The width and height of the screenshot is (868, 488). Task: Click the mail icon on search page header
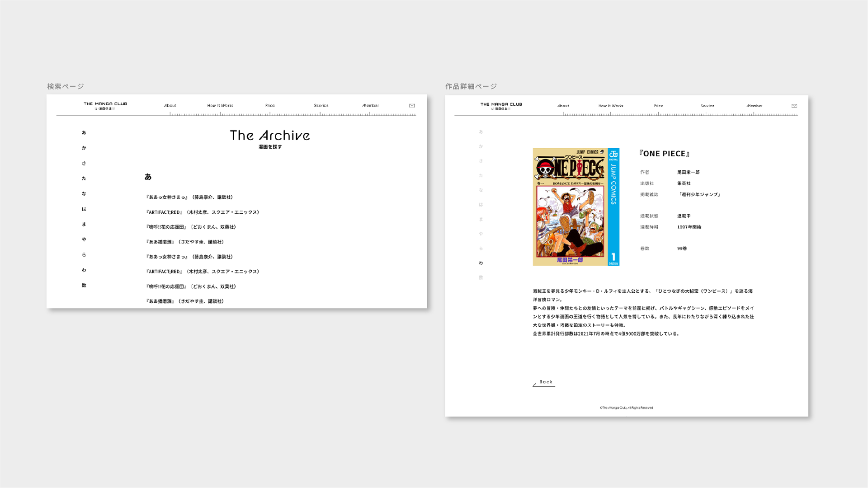tap(412, 106)
